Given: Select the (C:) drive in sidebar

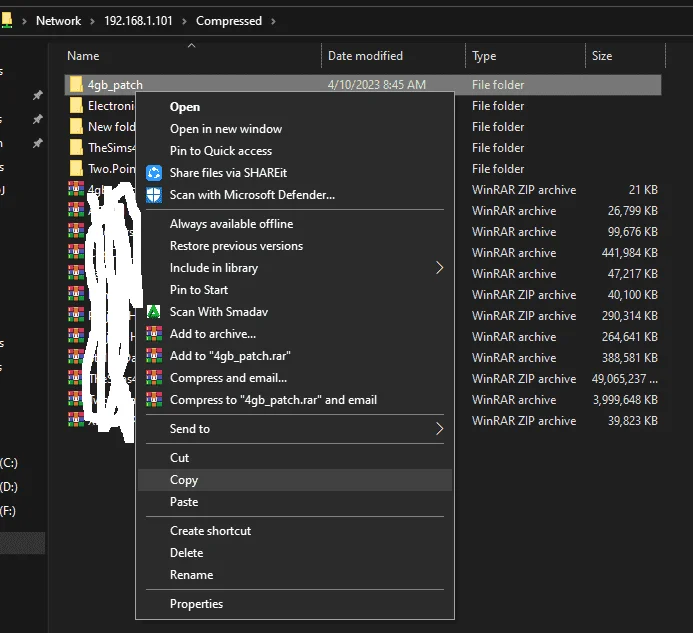Looking at the screenshot, I should [x=9, y=463].
